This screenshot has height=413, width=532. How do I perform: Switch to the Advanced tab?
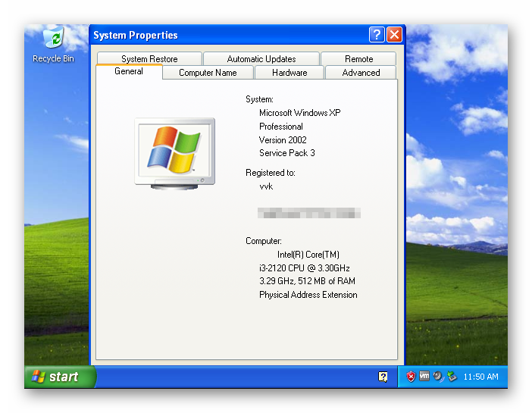(x=361, y=73)
